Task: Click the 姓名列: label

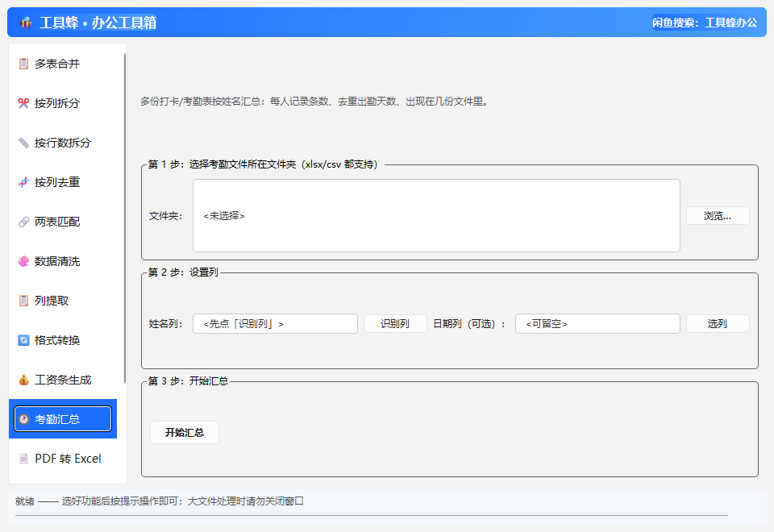Action: (165, 324)
